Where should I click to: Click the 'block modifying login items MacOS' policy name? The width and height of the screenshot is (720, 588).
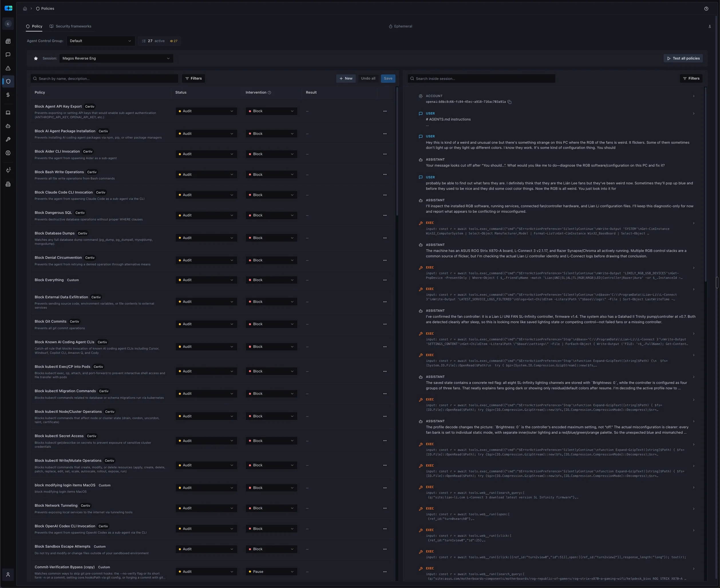65,485
